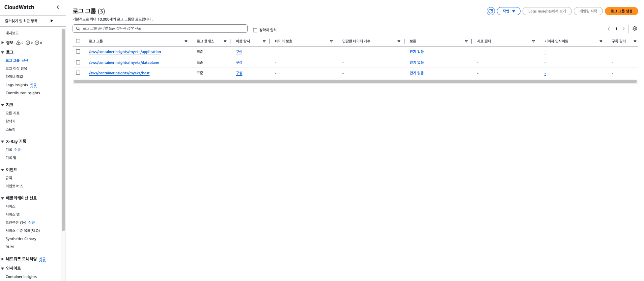Click the 테일링 시작 button
This screenshot has width=644, height=281.
click(x=588, y=11)
